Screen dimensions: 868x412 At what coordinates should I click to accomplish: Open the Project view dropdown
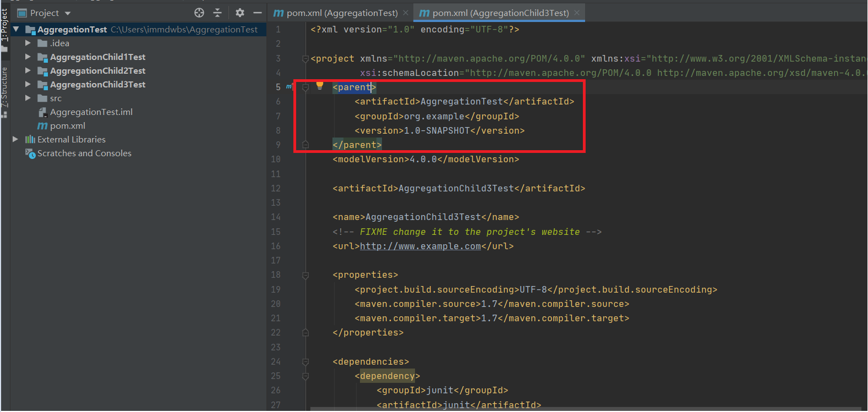(x=68, y=13)
